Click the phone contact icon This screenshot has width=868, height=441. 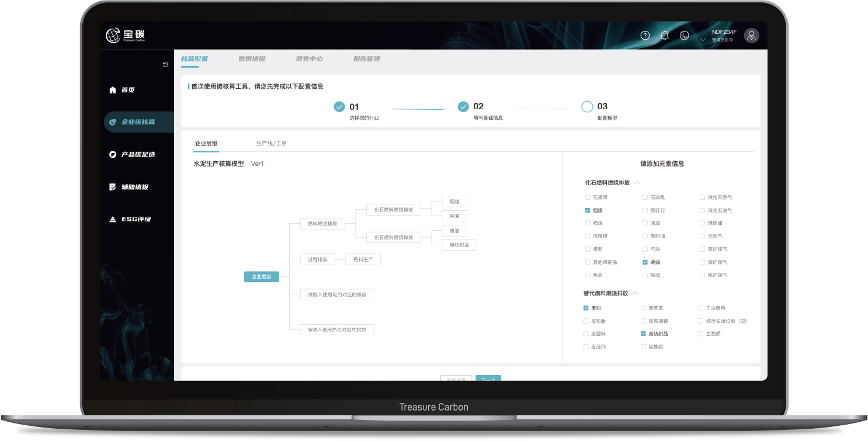coord(685,35)
